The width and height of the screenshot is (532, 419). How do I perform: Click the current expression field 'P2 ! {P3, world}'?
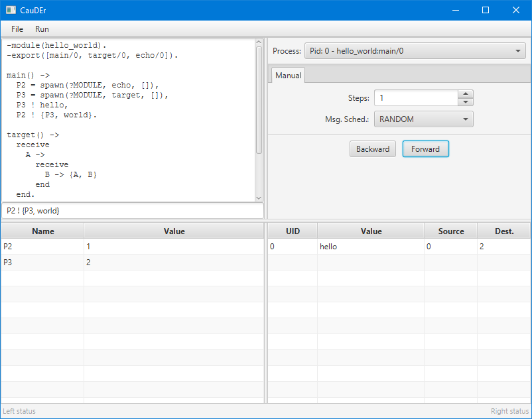[x=133, y=211]
